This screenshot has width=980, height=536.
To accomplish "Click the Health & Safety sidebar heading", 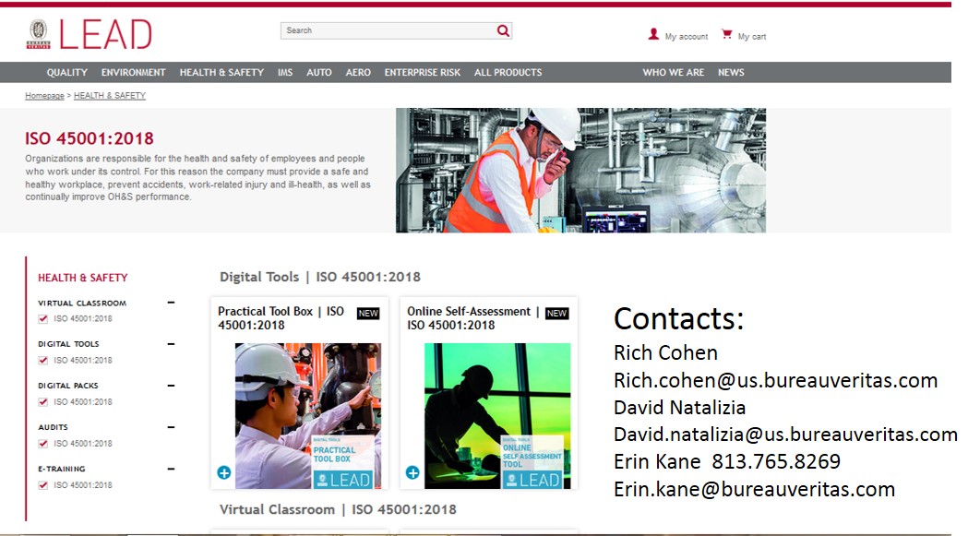I will click(x=82, y=278).
